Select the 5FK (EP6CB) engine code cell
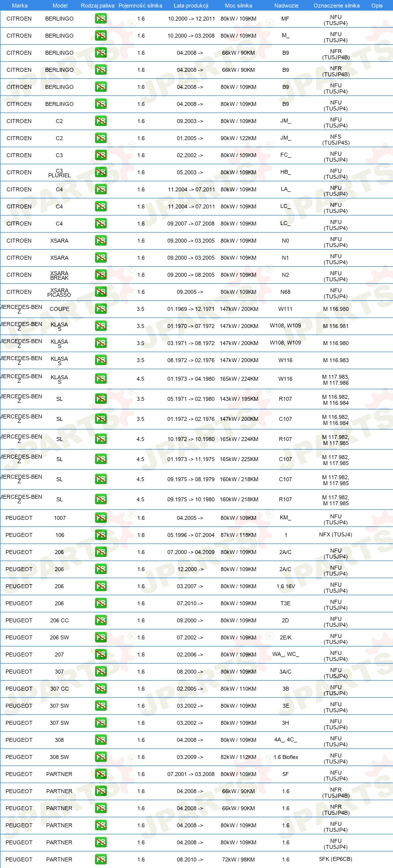 (336, 859)
